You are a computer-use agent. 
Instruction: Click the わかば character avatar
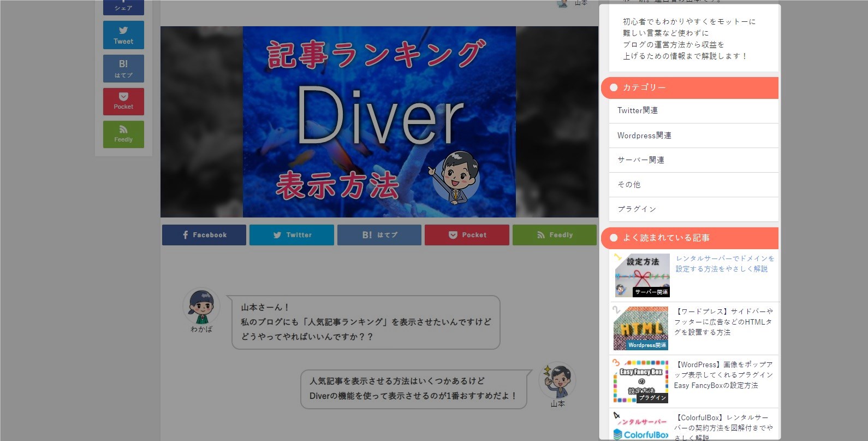[x=201, y=307]
